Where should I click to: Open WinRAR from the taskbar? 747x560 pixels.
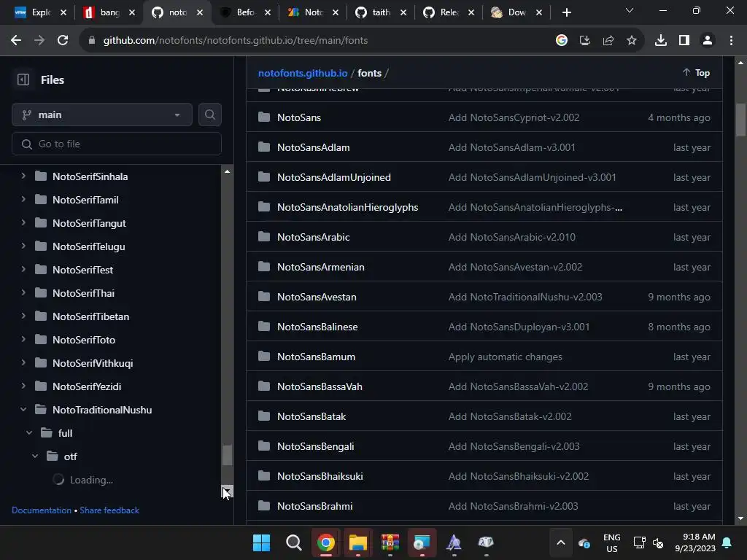390,542
